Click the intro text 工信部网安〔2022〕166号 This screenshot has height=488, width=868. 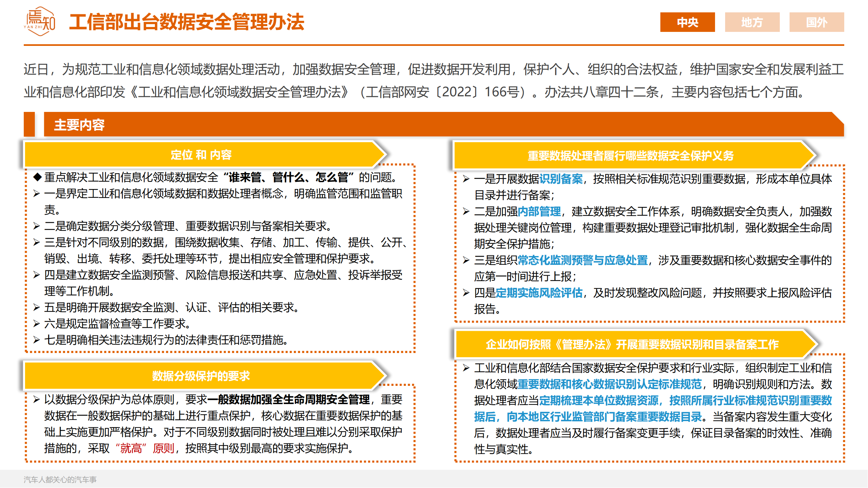point(443,92)
